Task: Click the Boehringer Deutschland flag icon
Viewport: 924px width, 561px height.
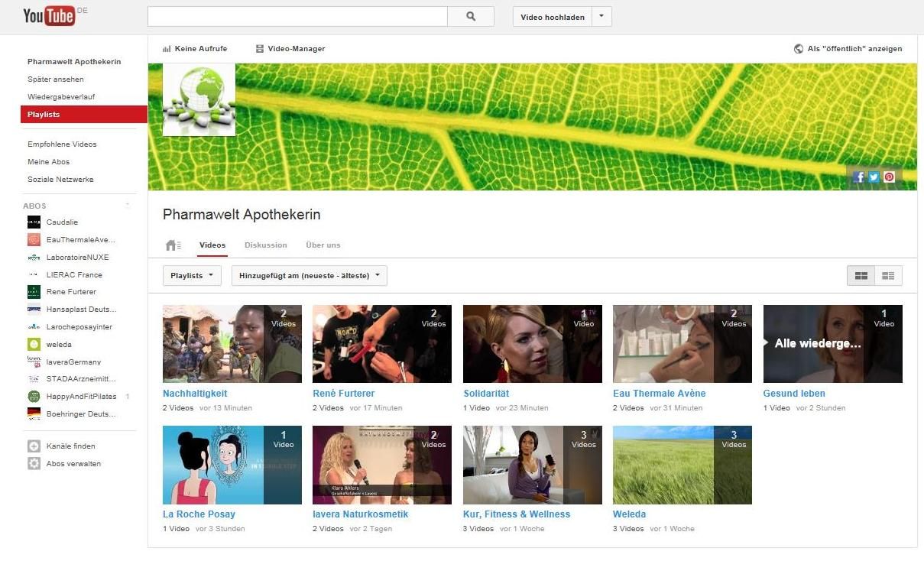Action: coord(34,414)
